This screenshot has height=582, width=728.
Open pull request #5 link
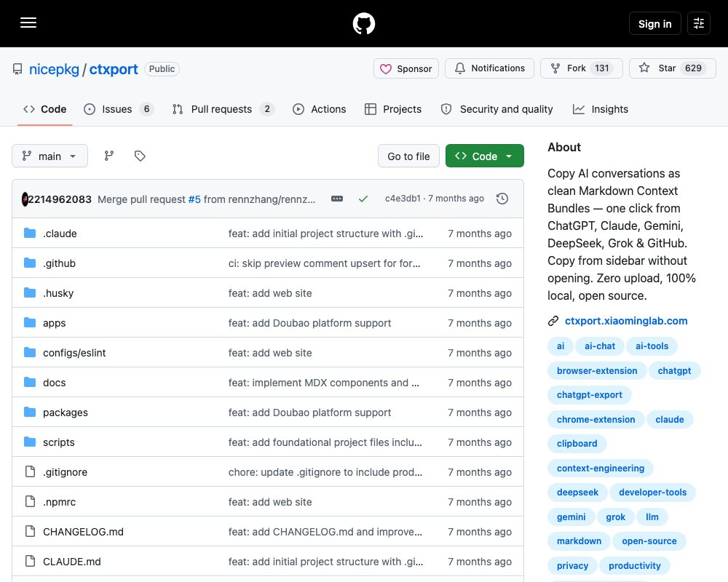194,199
